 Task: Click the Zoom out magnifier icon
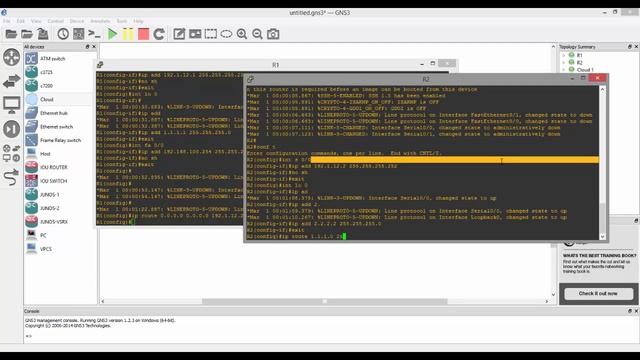click(257, 34)
